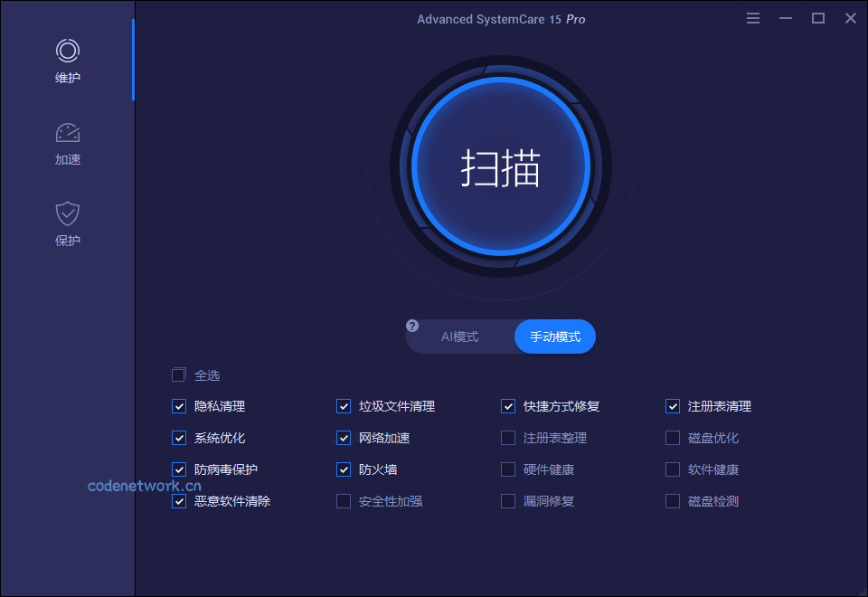Open the 维护 (Maintain) sidebar section
This screenshot has height=597, width=868.
click(x=67, y=60)
